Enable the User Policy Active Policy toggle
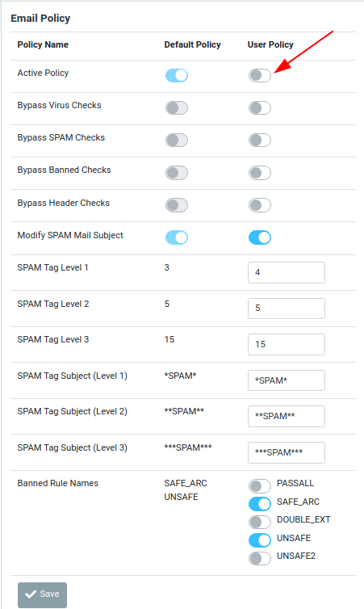Screen dimensions: 364x609 260,75
